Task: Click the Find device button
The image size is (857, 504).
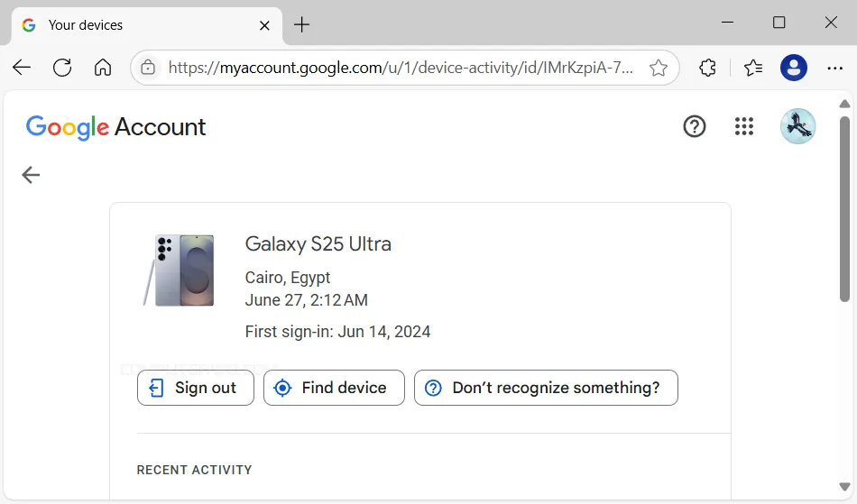Action: coord(334,388)
